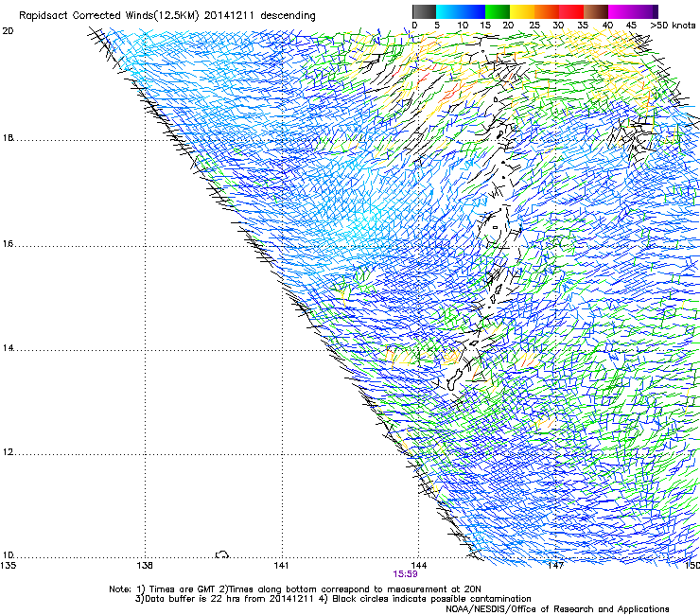This screenshot has width=700, height=615.
Task: Click latitude label '20' on left axis
Action: point(8,31)
